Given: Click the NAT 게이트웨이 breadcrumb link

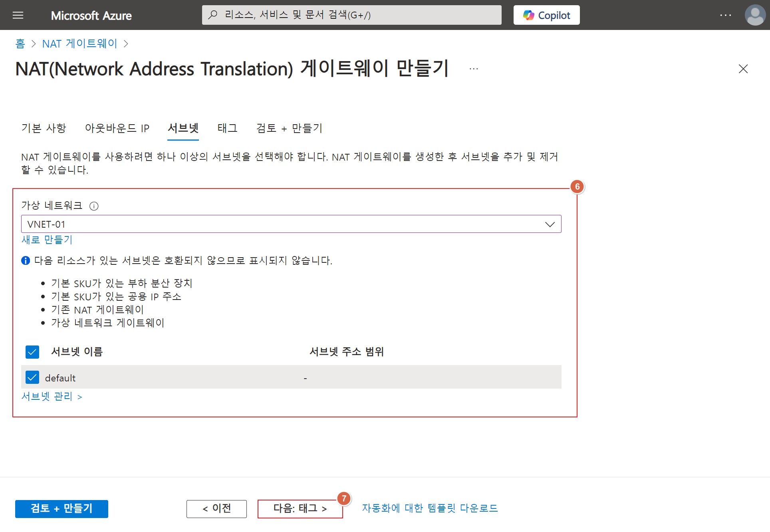Looking at the screenshot, I should pos(79,44).
